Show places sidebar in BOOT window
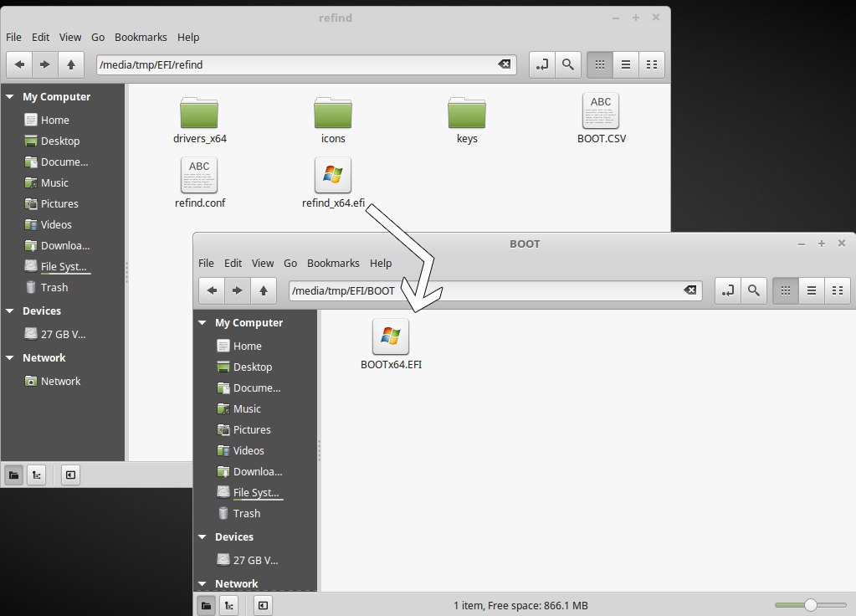The width and height of the screenshot is (856, 616). click(206, 605)
